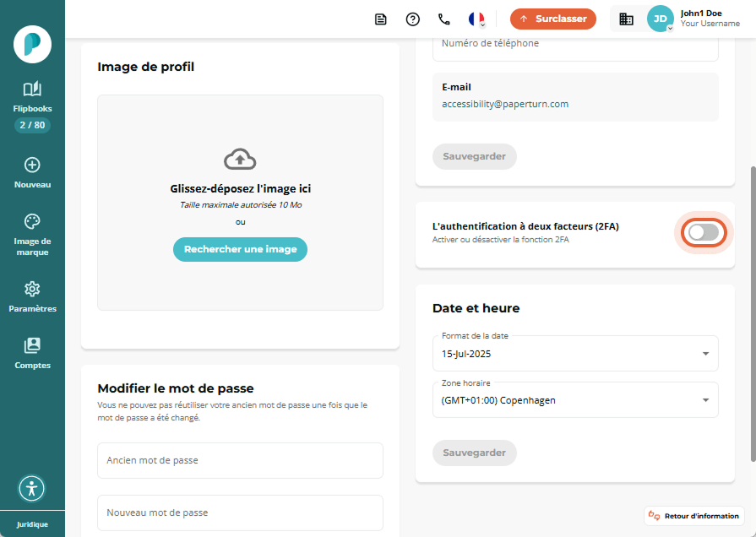Click the phone contact icon
This screenshot has height=537, width=756.
pyautogui.click(x=444, y=19)
